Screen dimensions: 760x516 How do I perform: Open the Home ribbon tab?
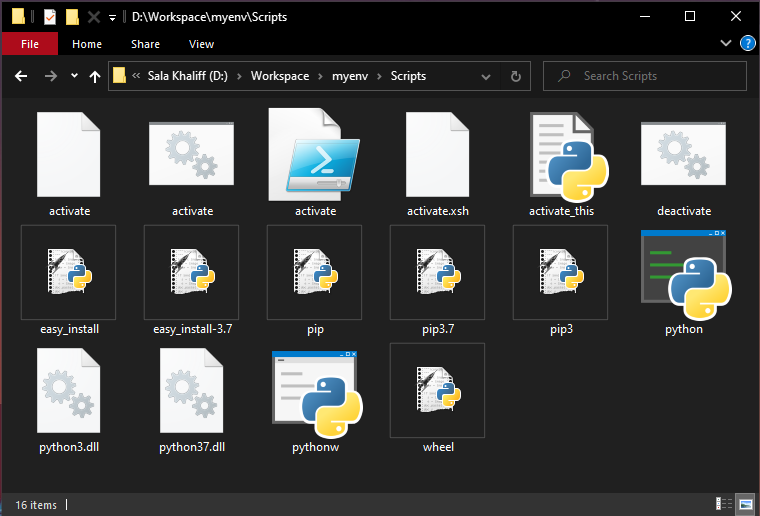pyautogui.click(x=87, y=44)
